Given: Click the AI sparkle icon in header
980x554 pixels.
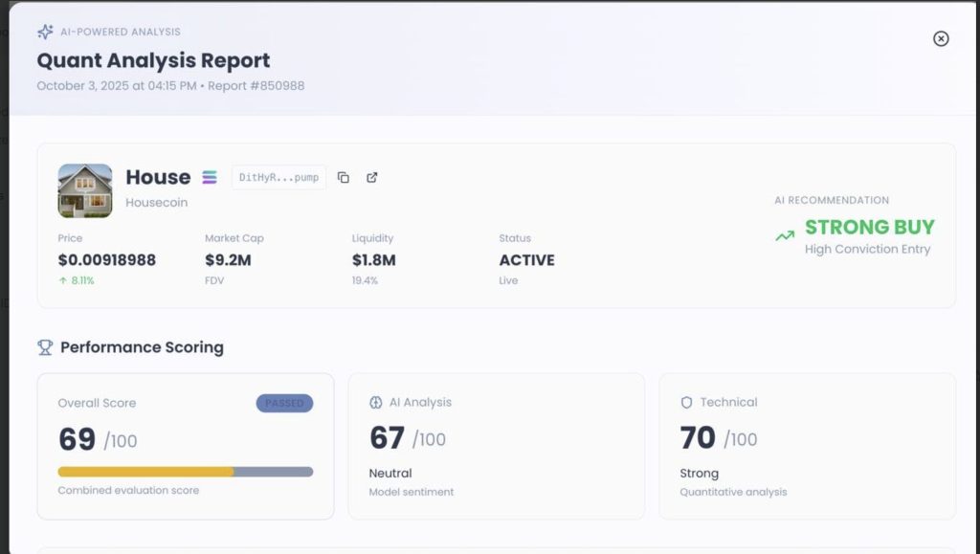Looking at the screenshot, I should (45, 32).
